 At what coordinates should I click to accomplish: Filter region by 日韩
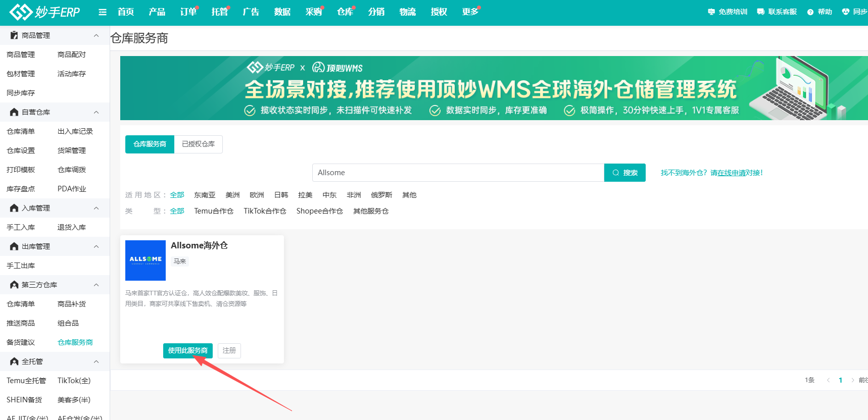[281, 195]
